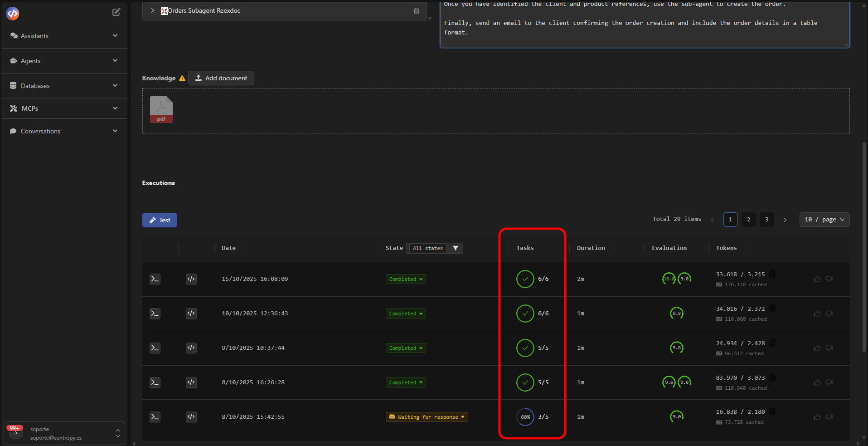The width and height of the screenshot is (868, 446).
Task: Thumbs down the 8/10/2025 16:26:28 execution
Action: coord(829,382)
